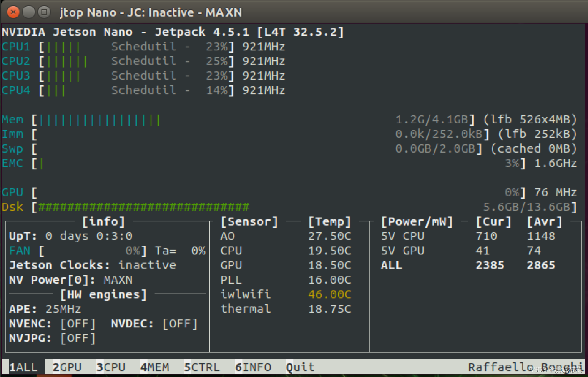Open the 4MEM tab

point(154,367)
